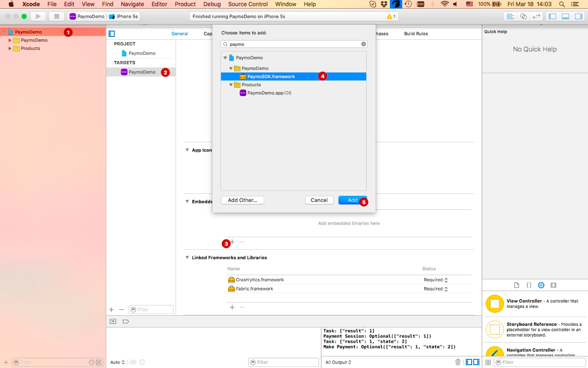Toggle the debug area visibility
Viewport: 588px width, 368px height.
click(x=565, y=16)
